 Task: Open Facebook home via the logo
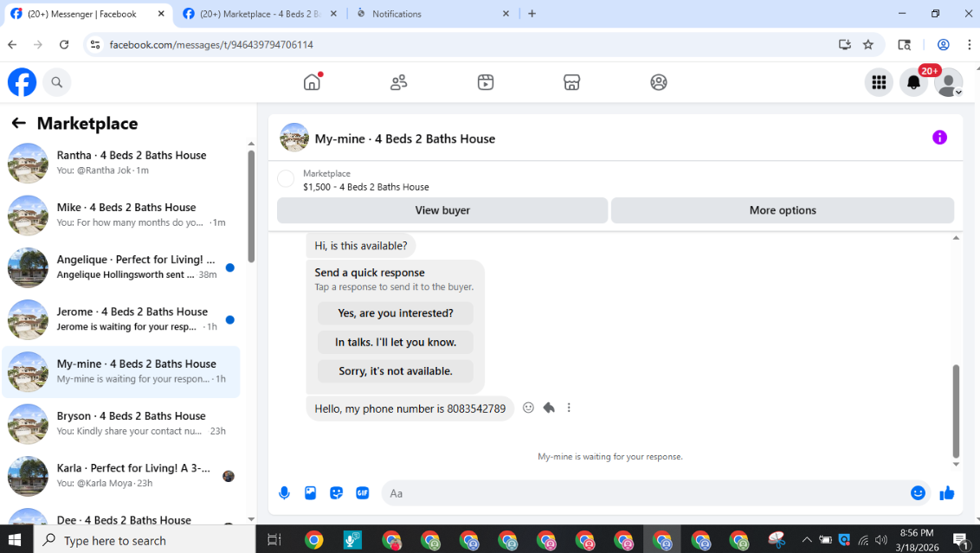(x=22, y=82)
